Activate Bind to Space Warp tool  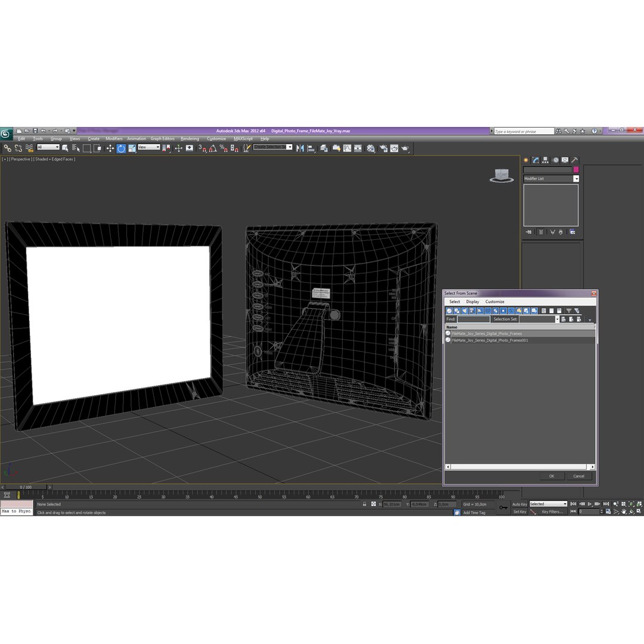(x=29, y=148)
